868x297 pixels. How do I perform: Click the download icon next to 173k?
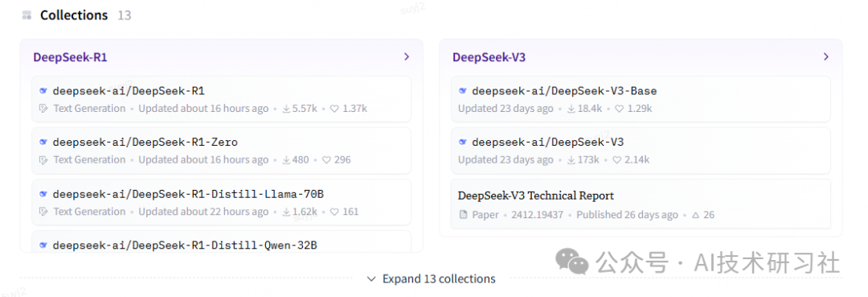571,160
